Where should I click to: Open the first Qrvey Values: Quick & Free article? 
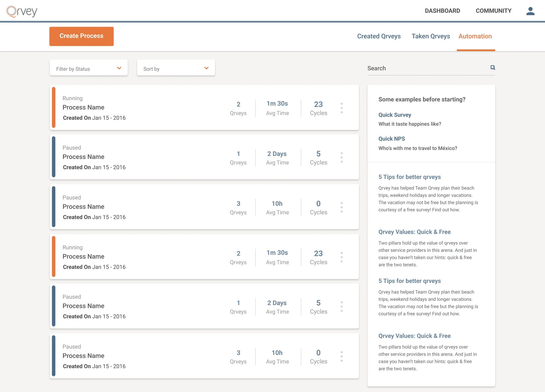[414, 232]
